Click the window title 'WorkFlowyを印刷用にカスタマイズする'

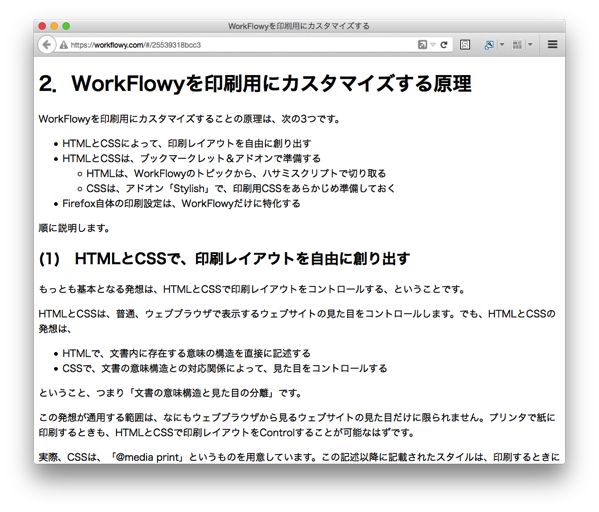(x=299, y=26)
